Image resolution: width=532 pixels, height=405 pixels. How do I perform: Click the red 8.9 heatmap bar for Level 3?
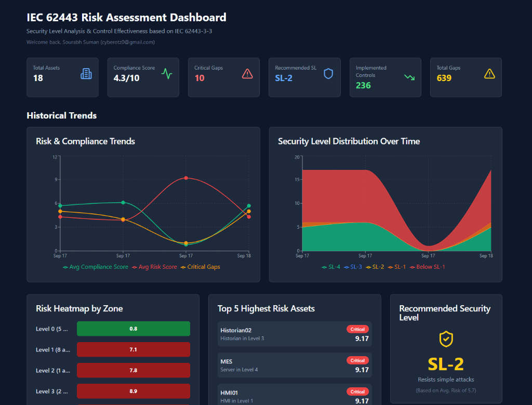(133, 391)
